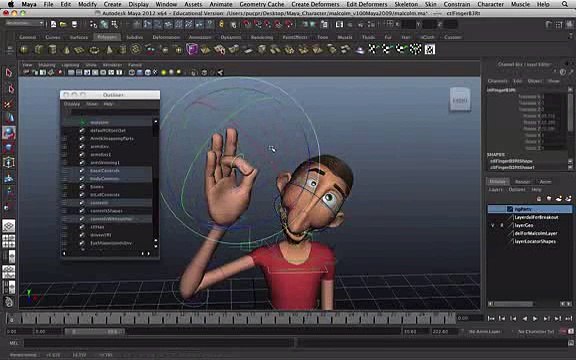Activate the highlighted Rotate tool
Viewport: 576px width, 360px height.
click(x=9, y=133)
